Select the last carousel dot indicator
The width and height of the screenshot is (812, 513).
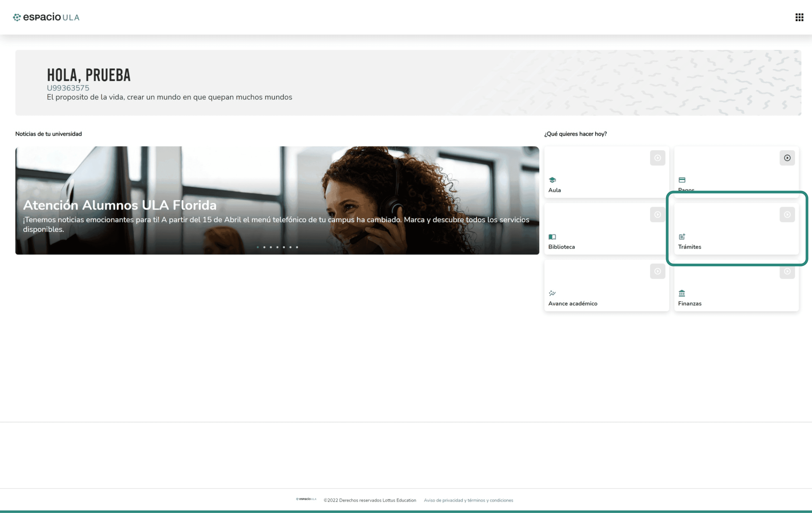pos(297,247)
